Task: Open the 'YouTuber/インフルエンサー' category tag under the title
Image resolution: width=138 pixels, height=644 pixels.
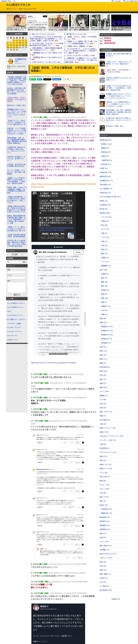Action: pyautogui.click(x=53, y=77)
